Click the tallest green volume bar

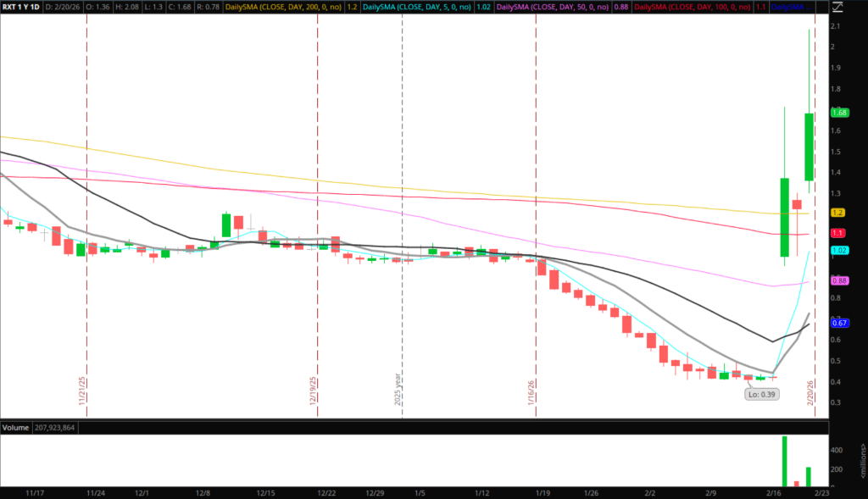785,461
